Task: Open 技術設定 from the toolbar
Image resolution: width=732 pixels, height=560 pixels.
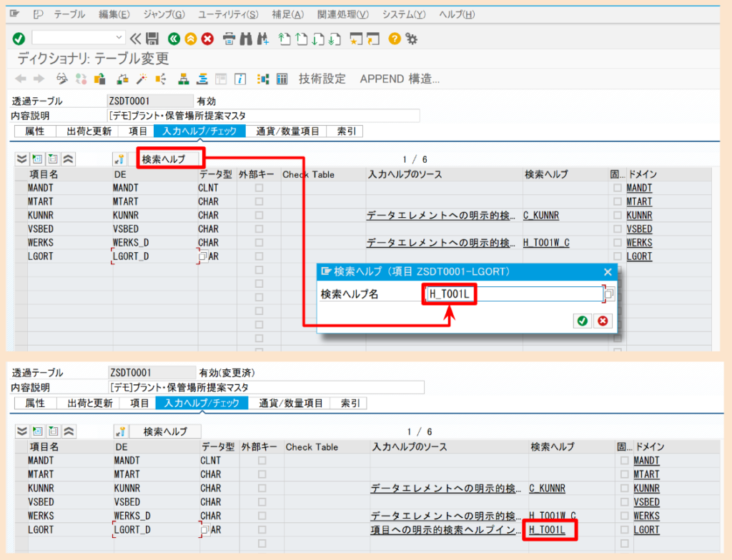Action: click(318, 79)
